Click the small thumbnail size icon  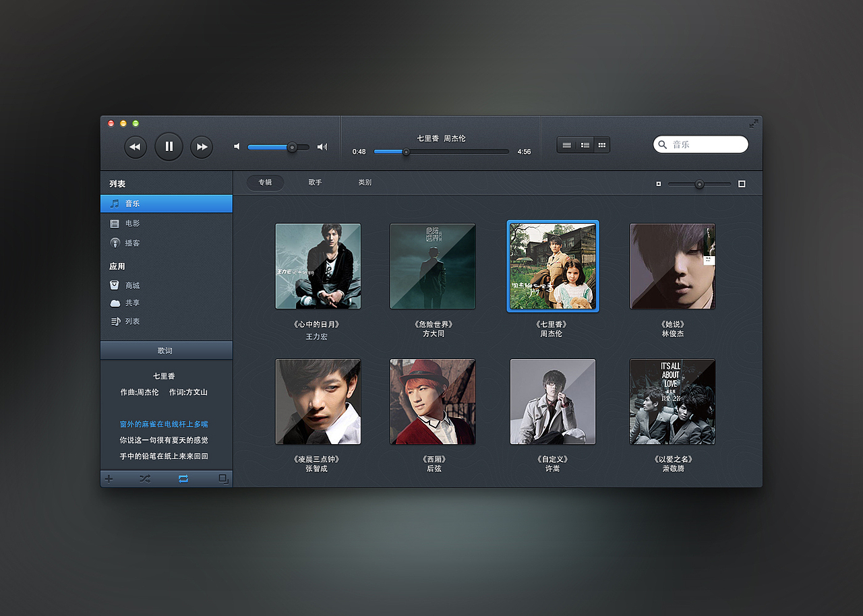659,183
